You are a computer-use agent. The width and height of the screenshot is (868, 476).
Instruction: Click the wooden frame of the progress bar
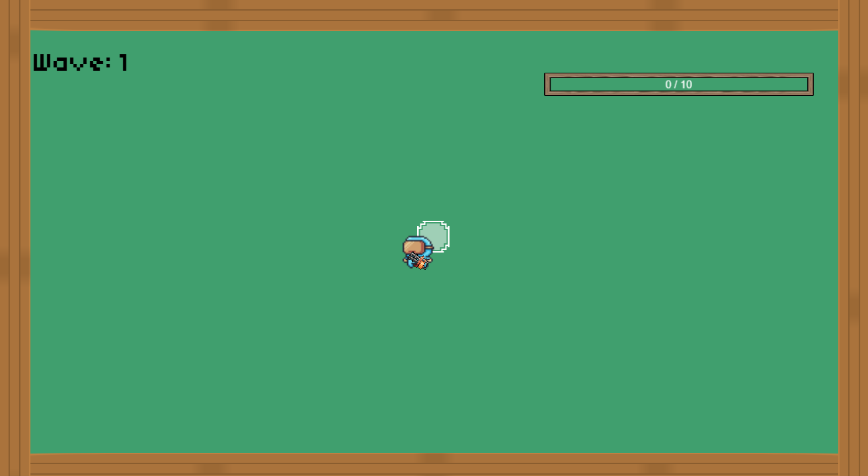click(x=547, y=85)
